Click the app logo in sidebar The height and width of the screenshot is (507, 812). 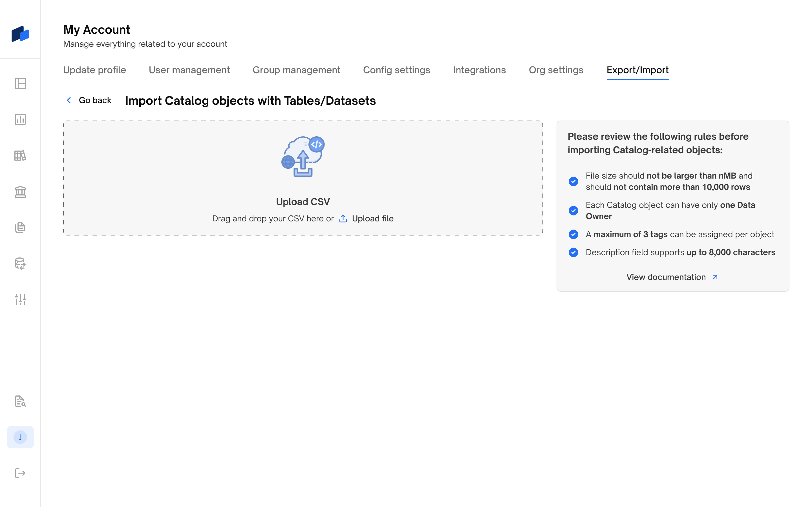(20, 34)
